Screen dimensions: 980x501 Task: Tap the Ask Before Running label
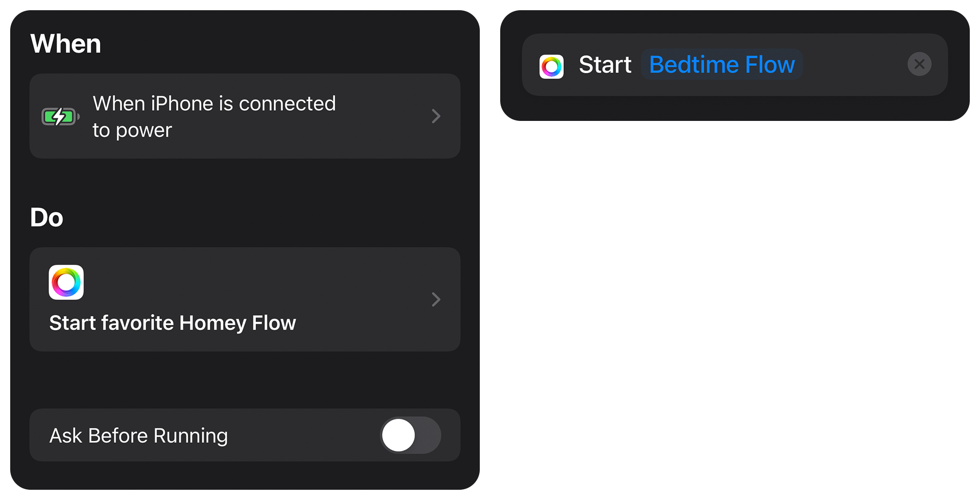138,436
